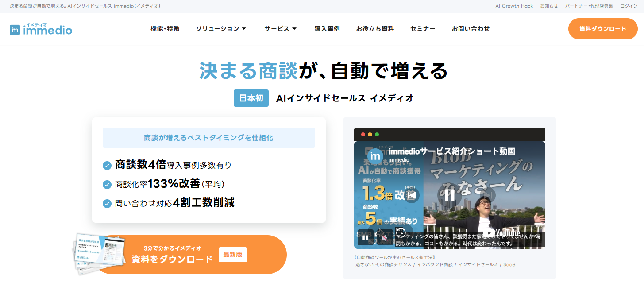Image resolution: width=644 pixels, height=302 pixels.
Task: Click the share arrow icon on video
Action: pyautogui.click(x=380, y=232)
